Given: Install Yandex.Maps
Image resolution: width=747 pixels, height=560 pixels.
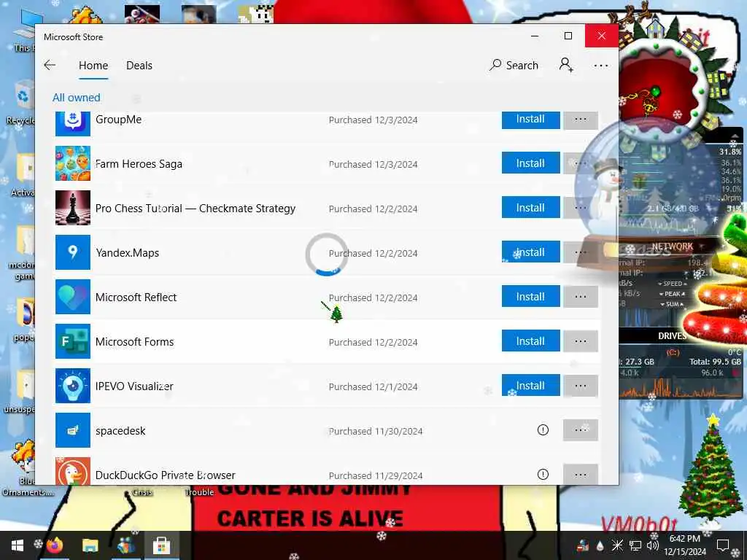Looking at the screenshot, I should (x=531, y=252).
